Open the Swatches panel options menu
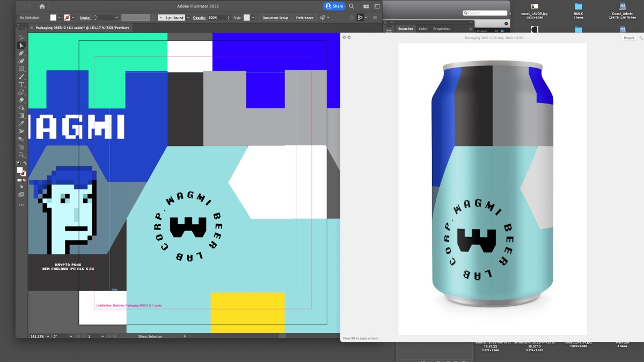The image size is (644, 362). [471, 29]
